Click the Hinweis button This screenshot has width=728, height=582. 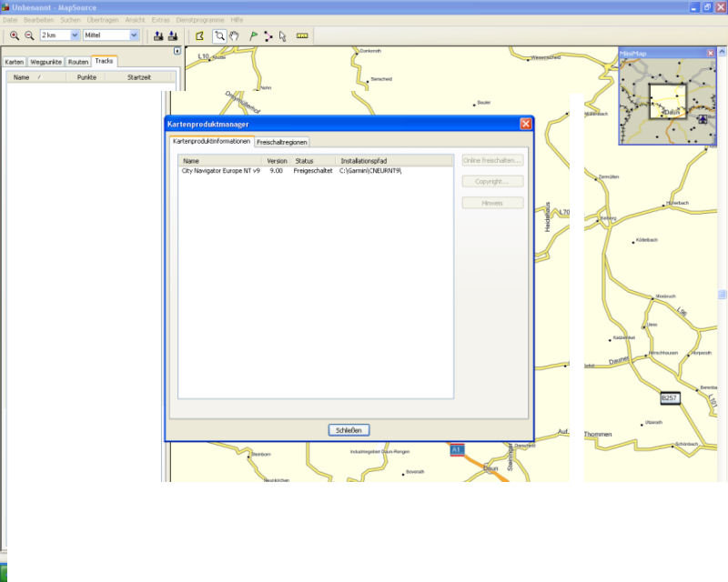(x=492, y=203)
